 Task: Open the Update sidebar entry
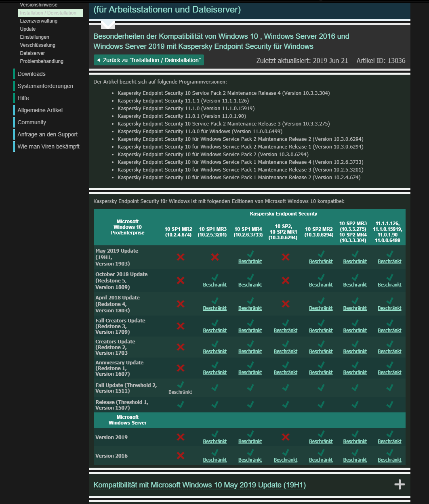point(28,29)
